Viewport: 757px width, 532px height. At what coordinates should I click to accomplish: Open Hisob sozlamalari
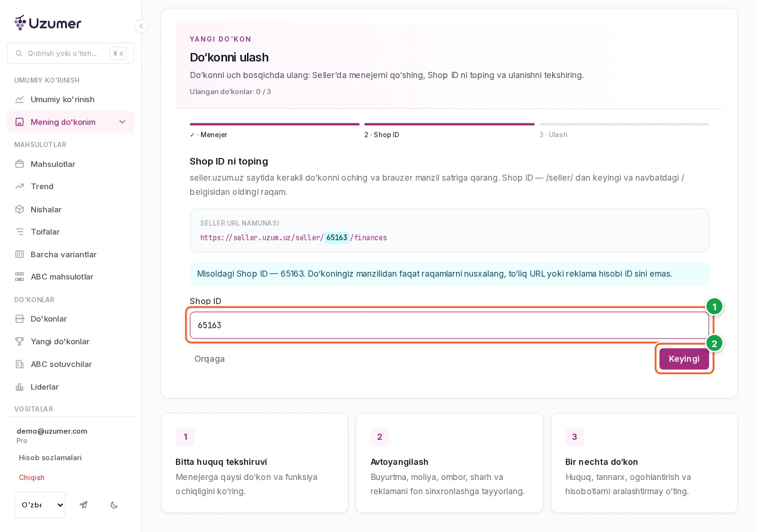tap(50, 458)
